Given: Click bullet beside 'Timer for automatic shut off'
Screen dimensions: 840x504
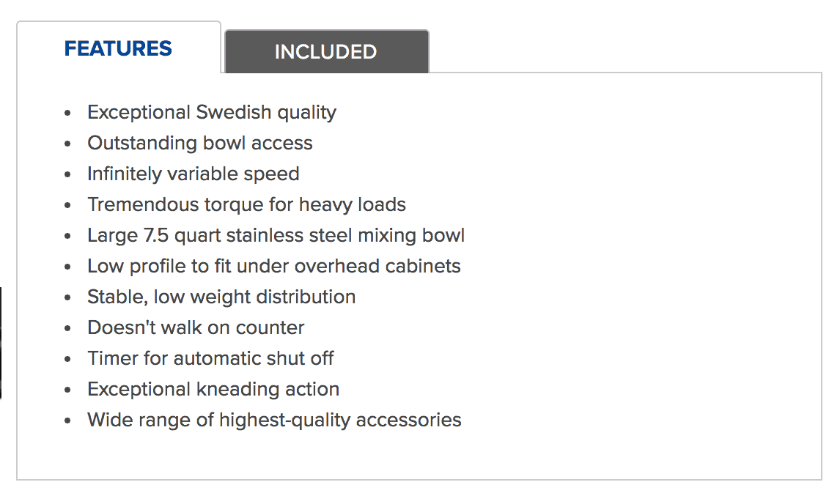Looking at the screenshot, I should [67, 359].
